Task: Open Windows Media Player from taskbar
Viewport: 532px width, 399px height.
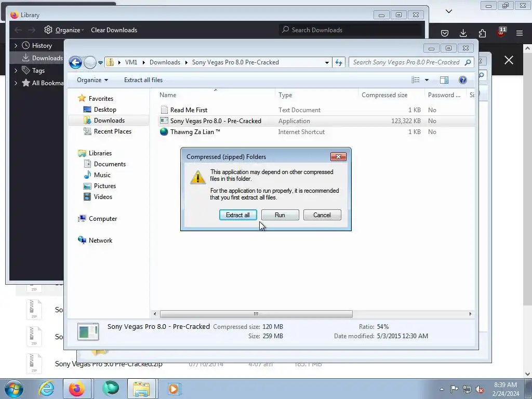Action: [x=174, y=389]
